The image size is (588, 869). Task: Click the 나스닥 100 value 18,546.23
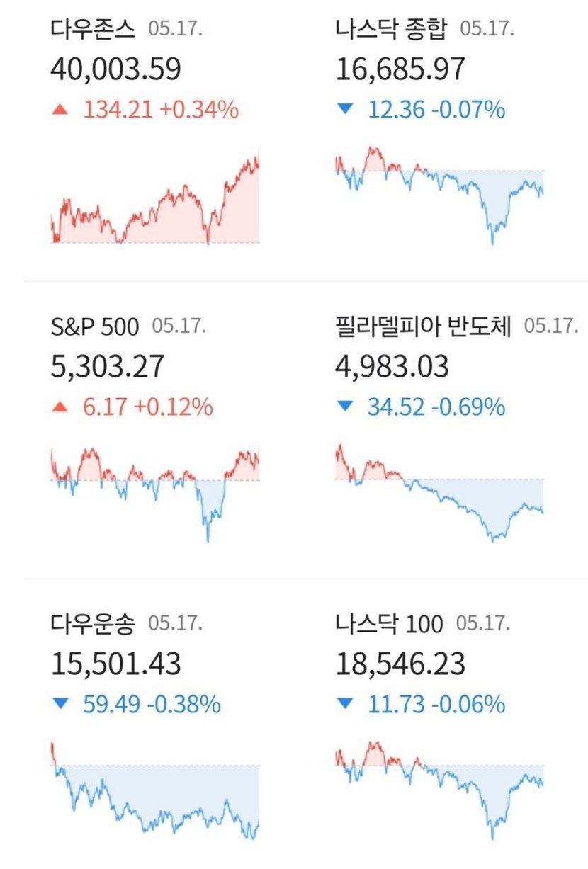tap(400, 664)
